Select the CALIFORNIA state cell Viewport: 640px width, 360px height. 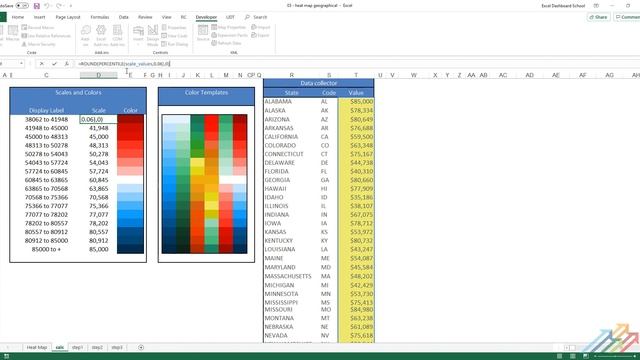[291, 137]
